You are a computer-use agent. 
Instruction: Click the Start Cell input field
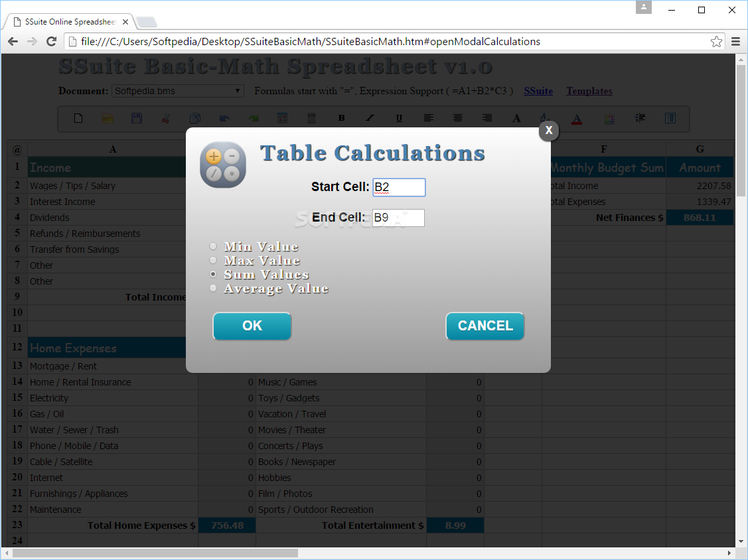click(x=399, y=187)
